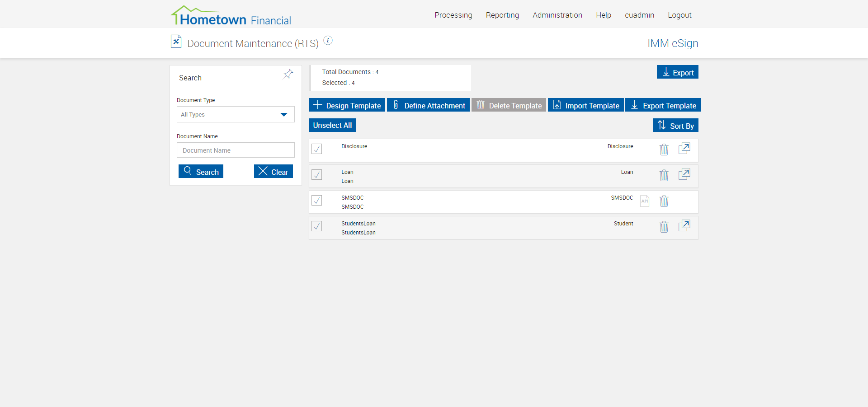
Task: Click the Export button above the toolbar
Action: coord(678,72)
